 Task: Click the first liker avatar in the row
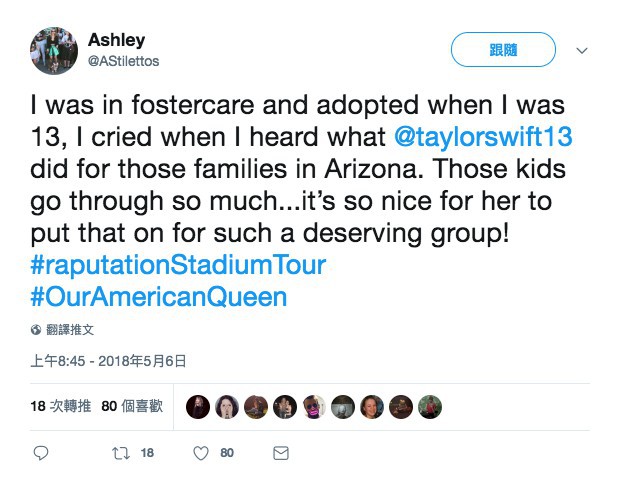(x=198, y=406)
